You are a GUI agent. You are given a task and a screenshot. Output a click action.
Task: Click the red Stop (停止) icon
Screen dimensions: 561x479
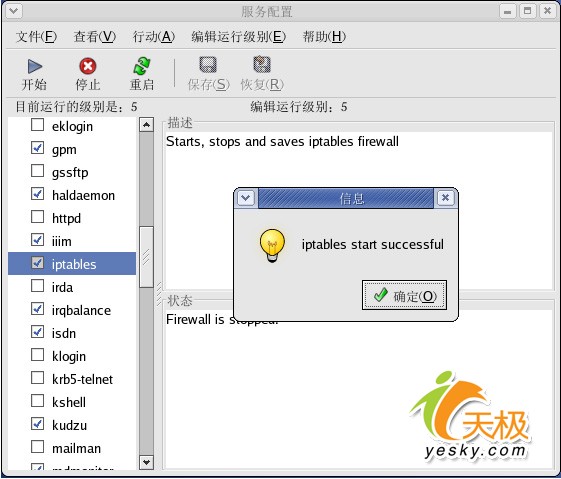tap(88, 66)
